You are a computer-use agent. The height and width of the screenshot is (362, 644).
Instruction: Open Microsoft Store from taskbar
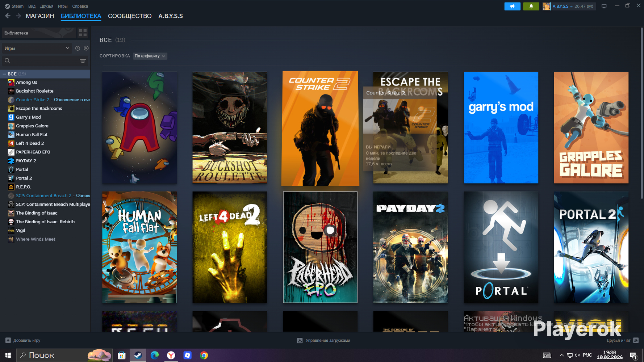click(121, 355)
